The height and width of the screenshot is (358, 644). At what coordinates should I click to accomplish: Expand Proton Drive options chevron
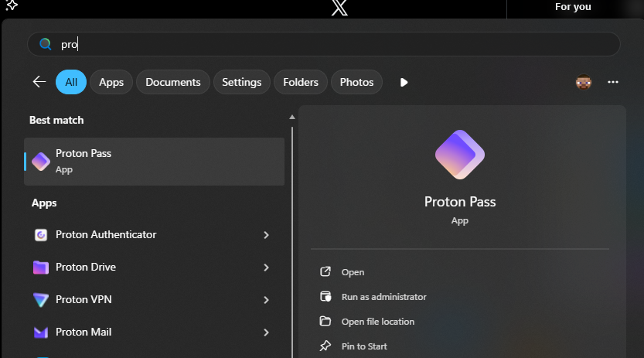coord(266,268)
